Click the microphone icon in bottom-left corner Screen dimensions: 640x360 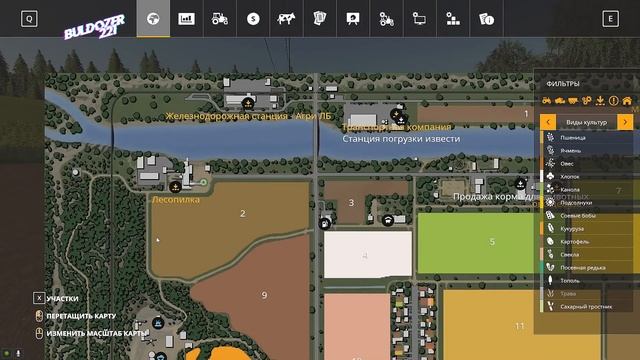point(18,353)
